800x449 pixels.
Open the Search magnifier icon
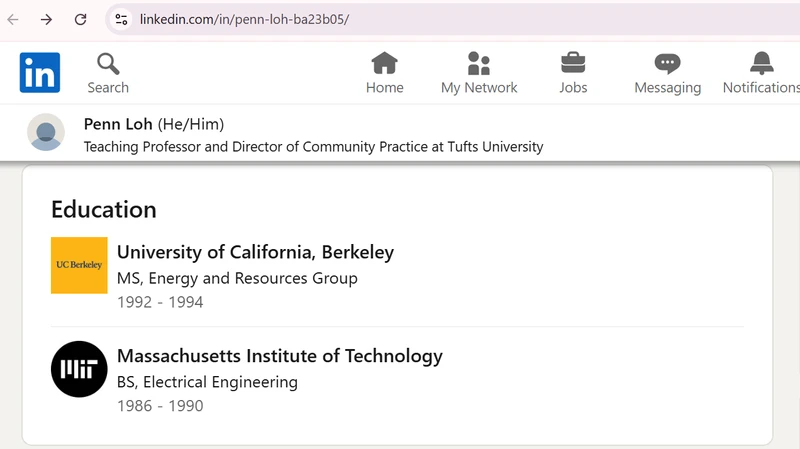coord(108,64)
